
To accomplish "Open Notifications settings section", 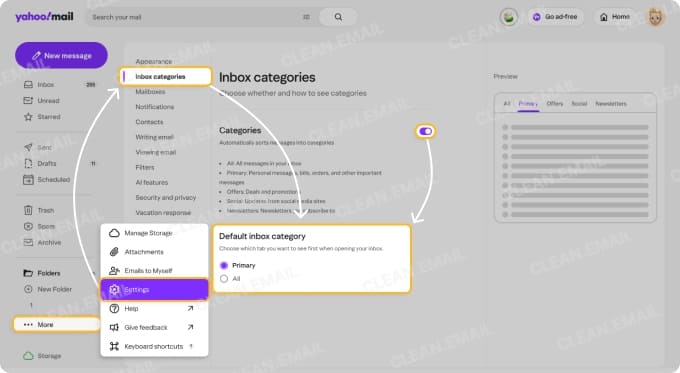I will pyautogui.click(x=154, y=107).
